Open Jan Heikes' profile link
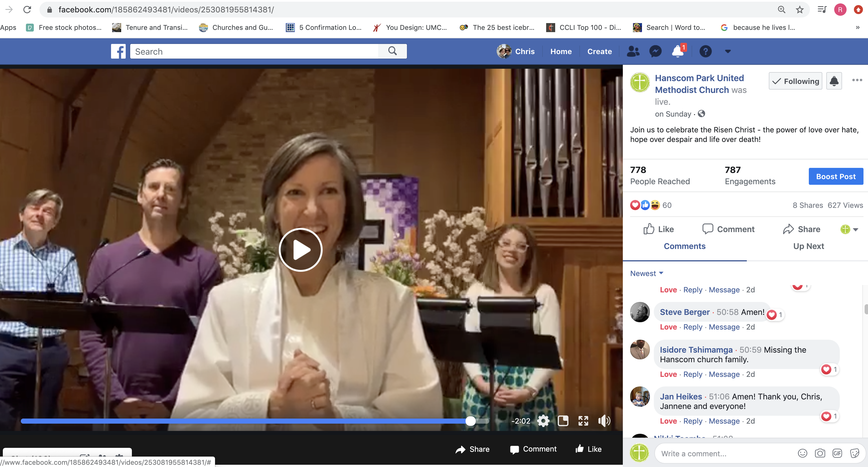 click(x=681, y=397)
